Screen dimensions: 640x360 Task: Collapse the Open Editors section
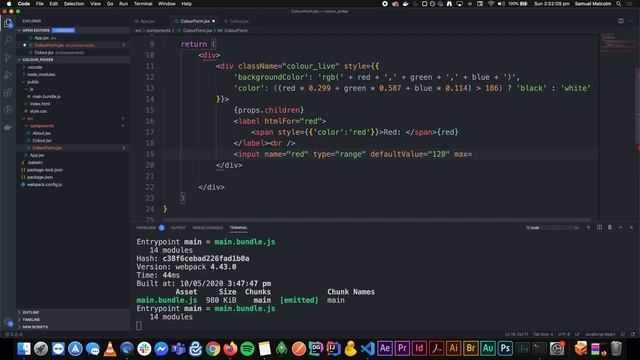[36, 30]
